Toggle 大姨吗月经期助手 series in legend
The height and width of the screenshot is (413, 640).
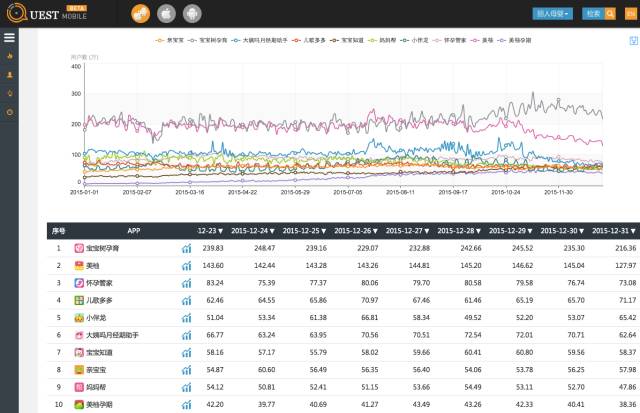pyautogui.click(x=259, y=40)
